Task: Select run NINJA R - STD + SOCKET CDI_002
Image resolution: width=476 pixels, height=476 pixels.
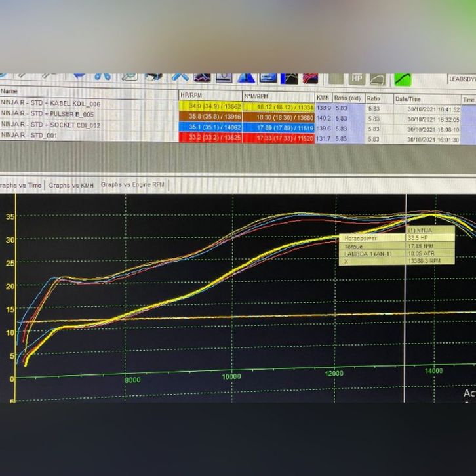Action: [51, 125]
